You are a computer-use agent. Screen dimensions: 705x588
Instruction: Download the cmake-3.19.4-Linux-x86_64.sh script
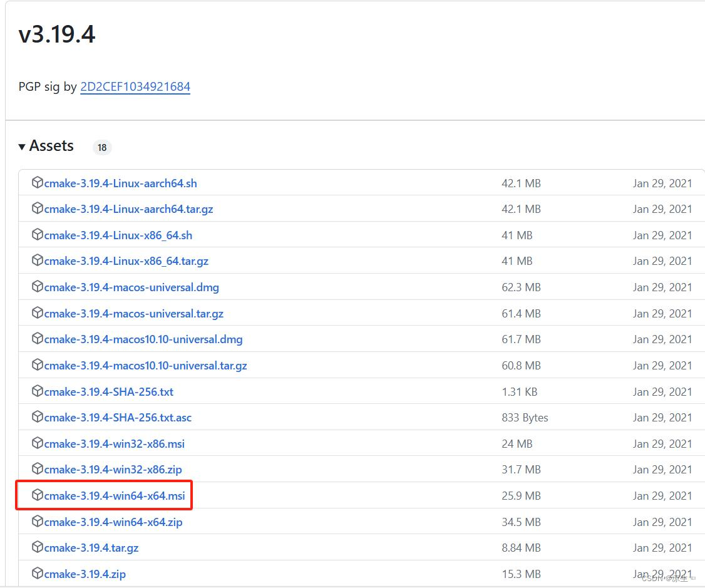coord(117,235)
